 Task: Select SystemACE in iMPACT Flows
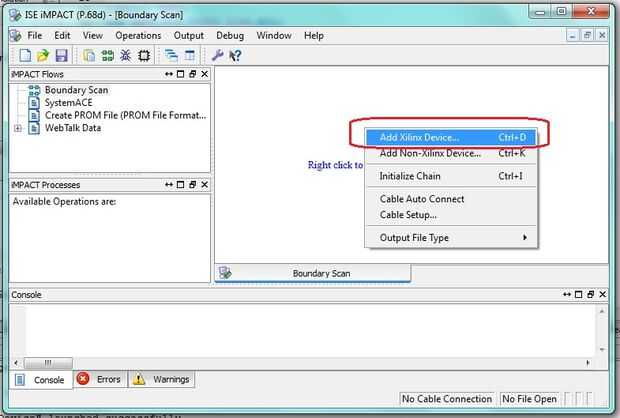tap(68, 103)
